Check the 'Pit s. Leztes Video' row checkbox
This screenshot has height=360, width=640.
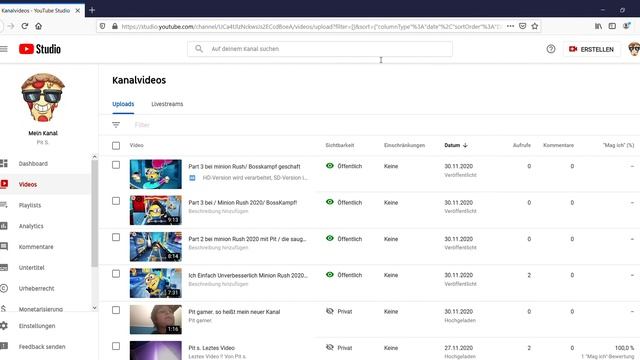point(116,347)
